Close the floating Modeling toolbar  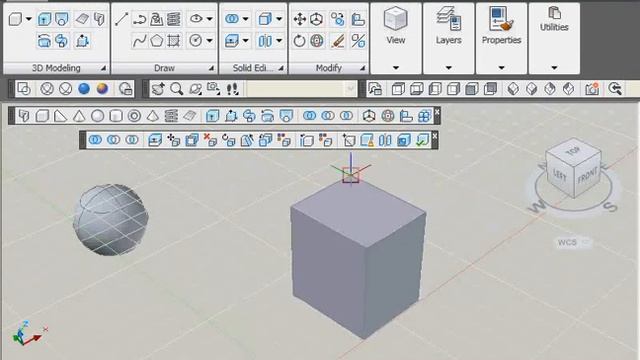437,111
